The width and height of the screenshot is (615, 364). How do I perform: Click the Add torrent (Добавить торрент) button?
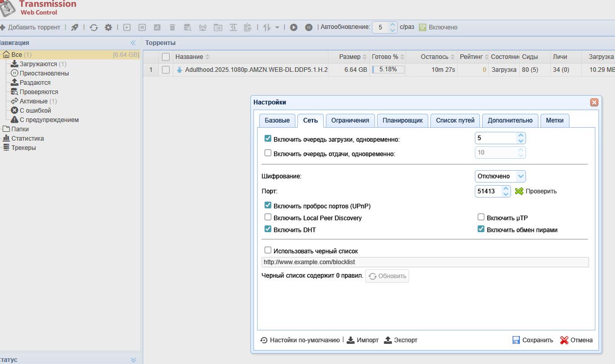[x=31, y=27]
